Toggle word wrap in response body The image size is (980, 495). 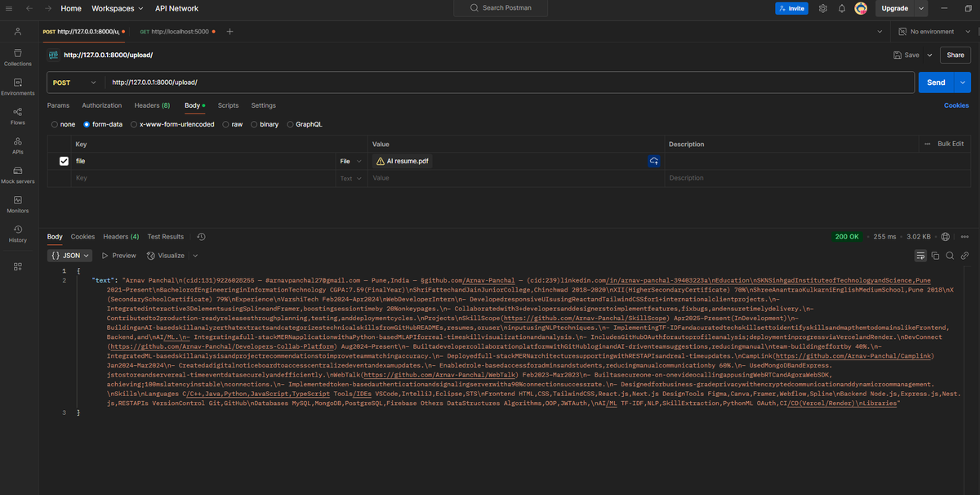click(x=920, y=256)
